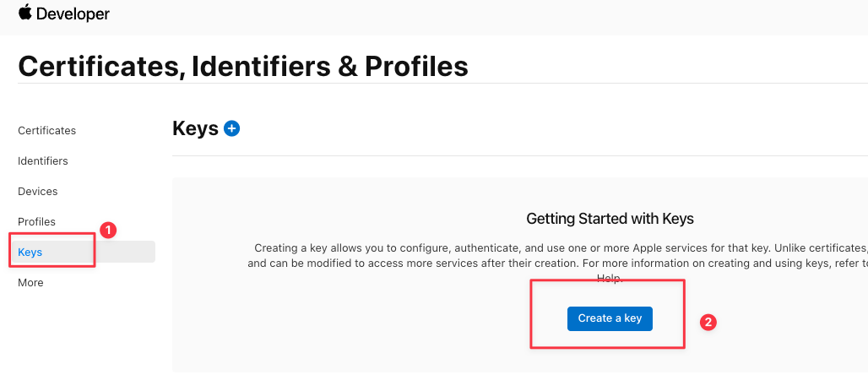Click the Create a key button
Image resolution: width=868 pixels, height=375 pixels.
tap(610, 318)
